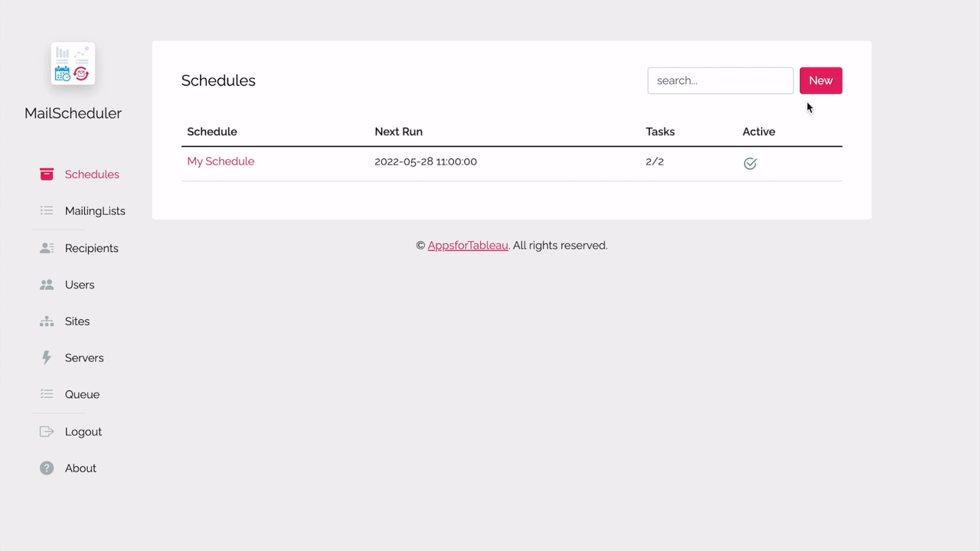Click the MailScheduler title text

tap(73, 113)
